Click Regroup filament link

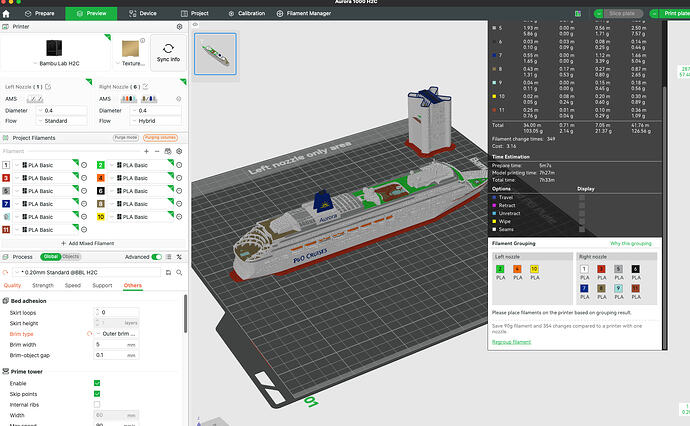pyautogui.click(x=511, y=342)
